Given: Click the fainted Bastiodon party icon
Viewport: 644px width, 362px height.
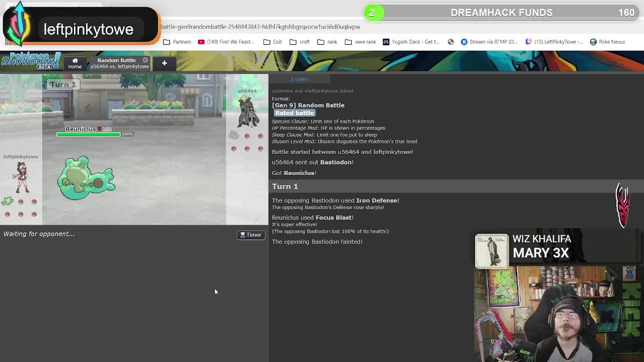Looking at the screenshot, I should tap(233, 135).
